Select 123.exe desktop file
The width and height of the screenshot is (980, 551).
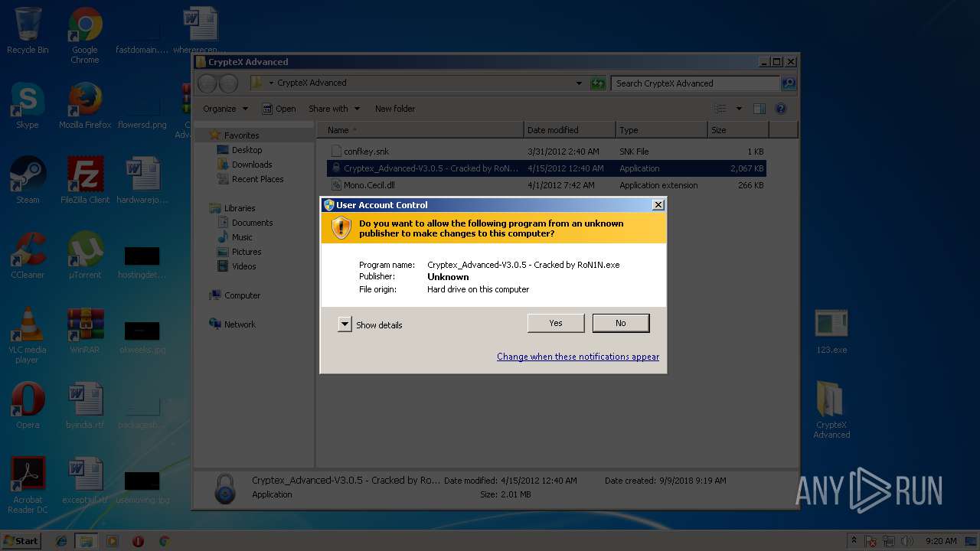(831, 331)
